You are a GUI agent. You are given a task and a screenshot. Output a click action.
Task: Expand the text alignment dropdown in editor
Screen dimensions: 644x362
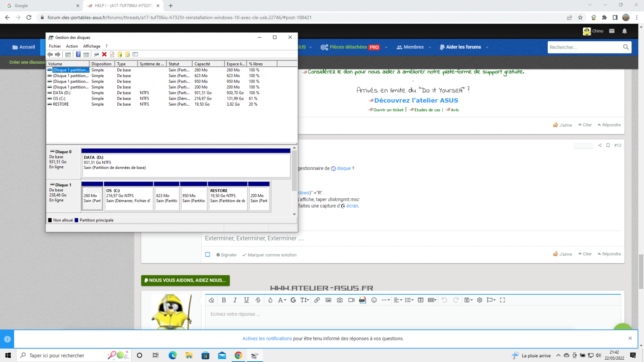[x=398, y=300]
